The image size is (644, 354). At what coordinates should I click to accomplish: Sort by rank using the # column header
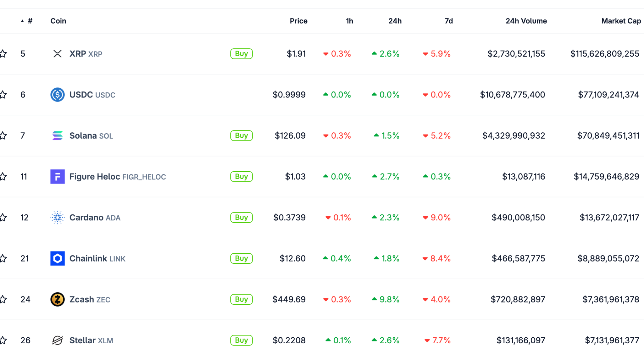click(x=30, y=21)
